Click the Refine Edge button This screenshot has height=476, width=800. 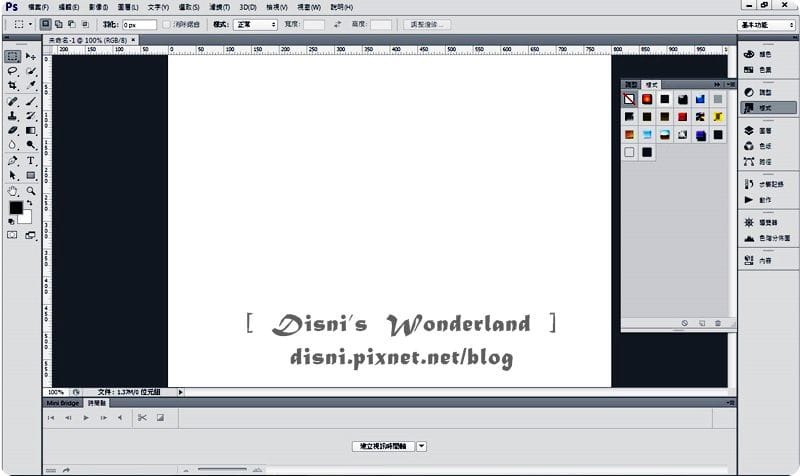tap(427, 24)
